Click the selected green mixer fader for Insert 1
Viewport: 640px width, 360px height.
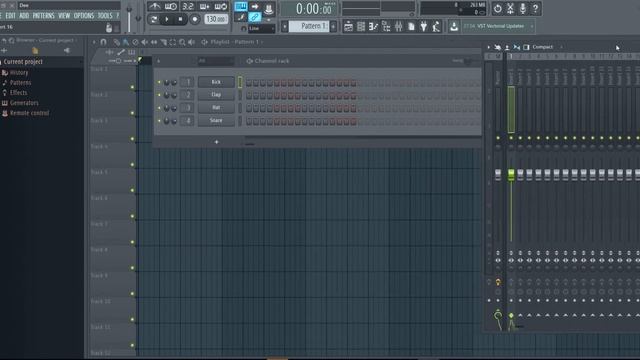pyautogui.click(x=511, y=175)
